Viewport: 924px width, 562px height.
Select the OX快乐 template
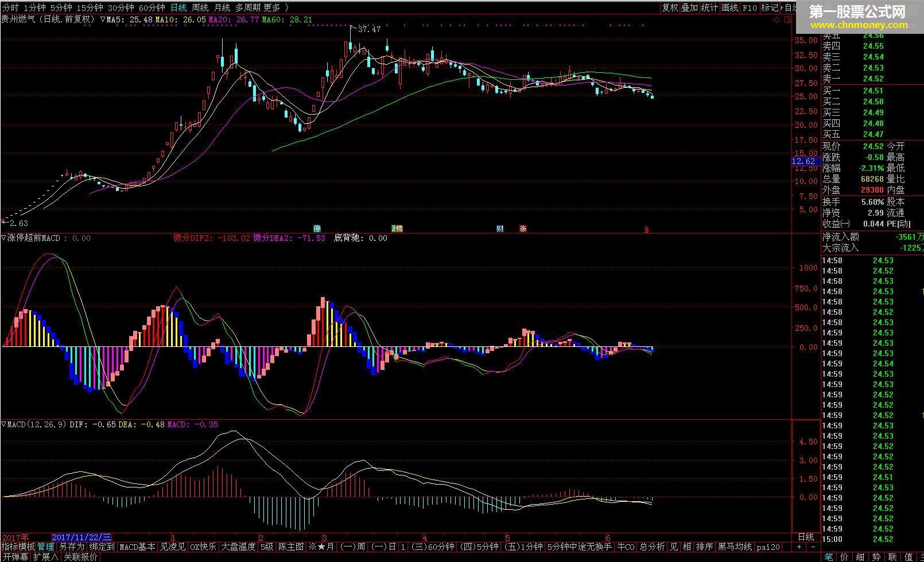[x=203, y=547]
